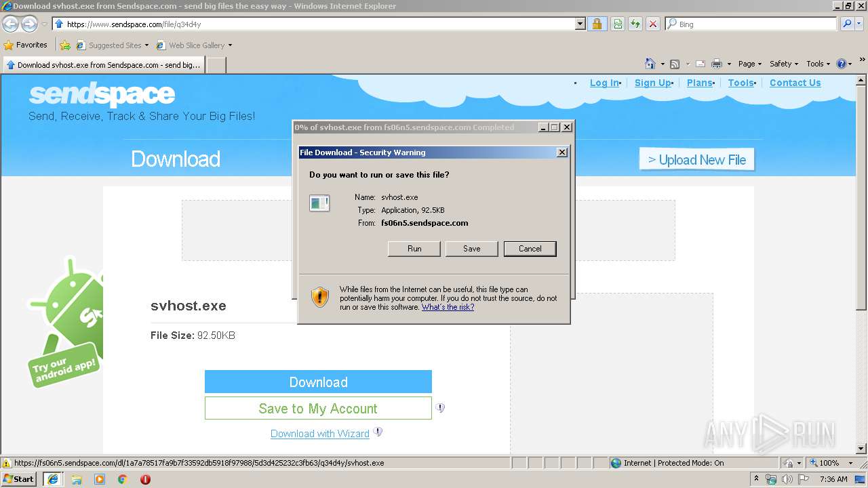
Task: Click the blue Download button
Action: coord(318,382)
